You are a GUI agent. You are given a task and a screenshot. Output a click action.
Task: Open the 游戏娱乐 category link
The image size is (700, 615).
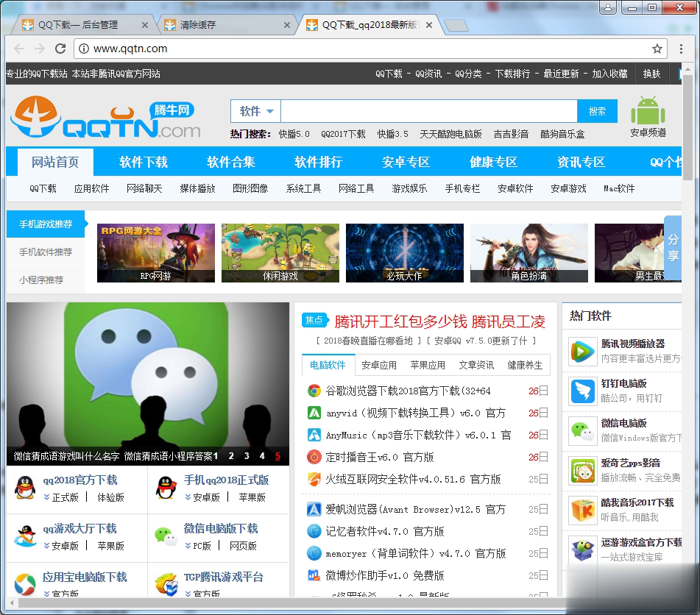(409, 189)
